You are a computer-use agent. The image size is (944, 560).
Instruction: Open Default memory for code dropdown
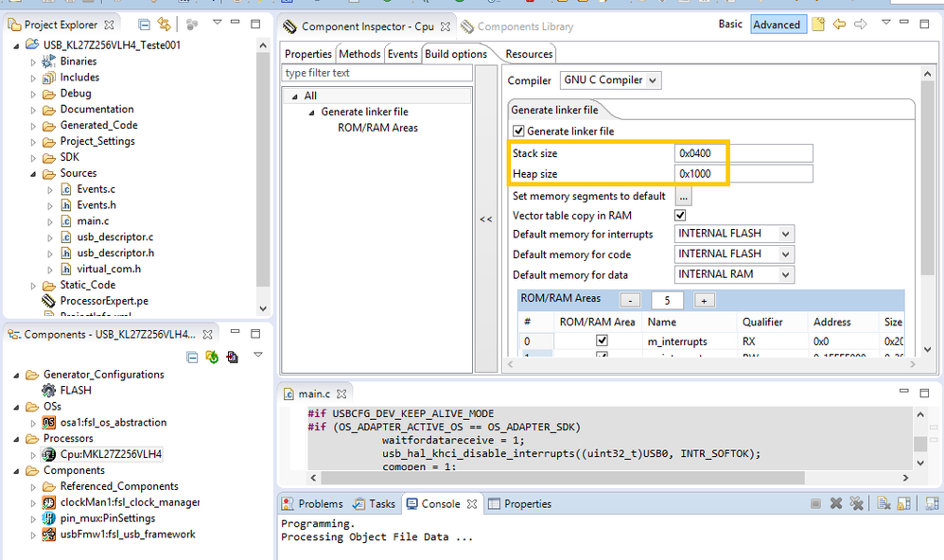pos(734,254)
